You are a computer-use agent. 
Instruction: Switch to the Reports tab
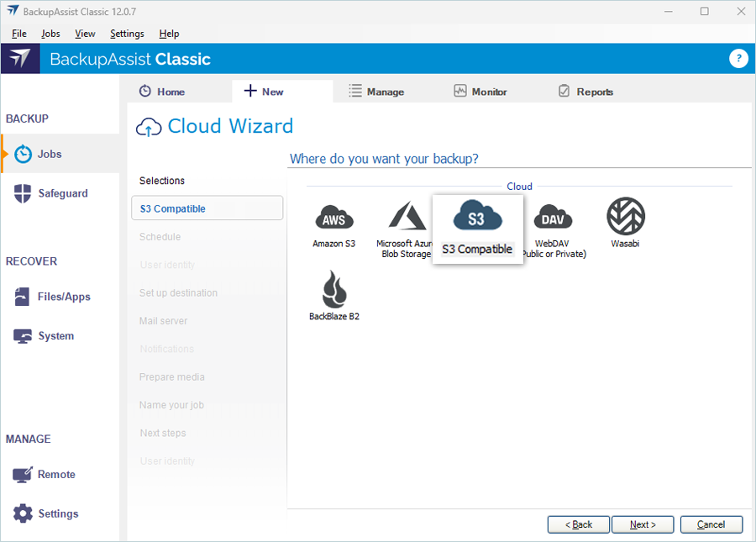click(x=585, y=91)
